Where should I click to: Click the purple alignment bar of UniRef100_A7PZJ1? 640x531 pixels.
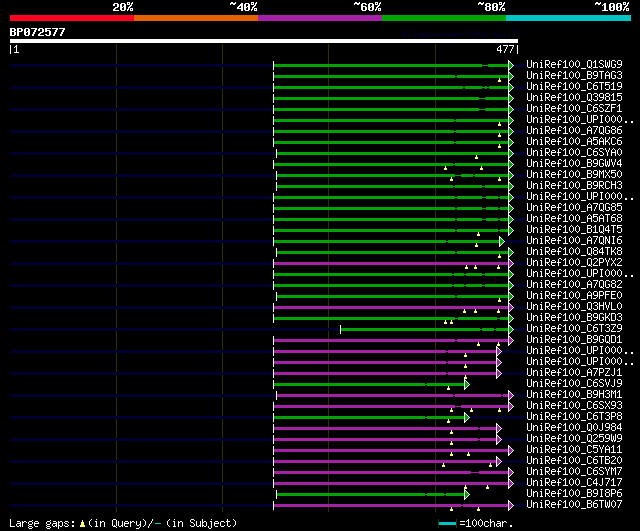point(385,373)
